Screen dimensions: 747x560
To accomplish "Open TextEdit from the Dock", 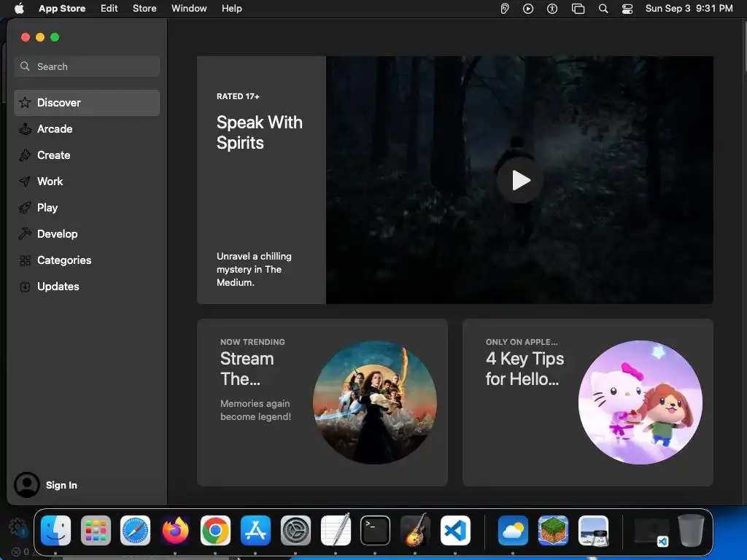I will tap(336, 530).
